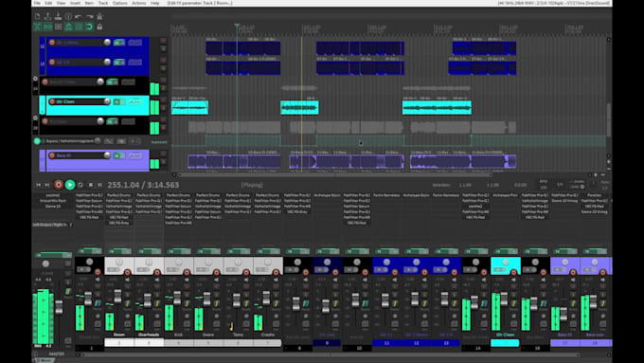Click the transport Stop button

coord(91,185)
